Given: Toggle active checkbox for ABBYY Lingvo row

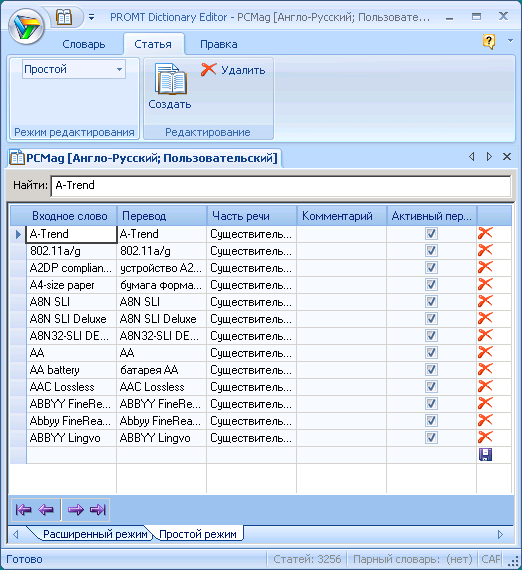Looking at the screenshot, I should (x=431, y=438).
